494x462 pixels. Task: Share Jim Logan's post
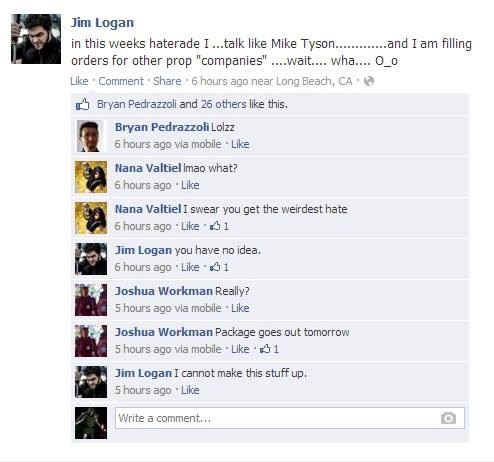pos(167,81)
